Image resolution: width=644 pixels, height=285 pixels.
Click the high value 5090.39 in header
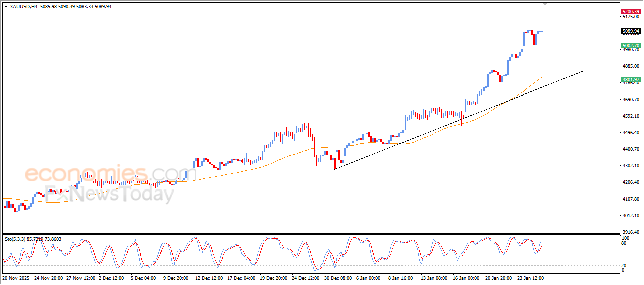[67, 6]
